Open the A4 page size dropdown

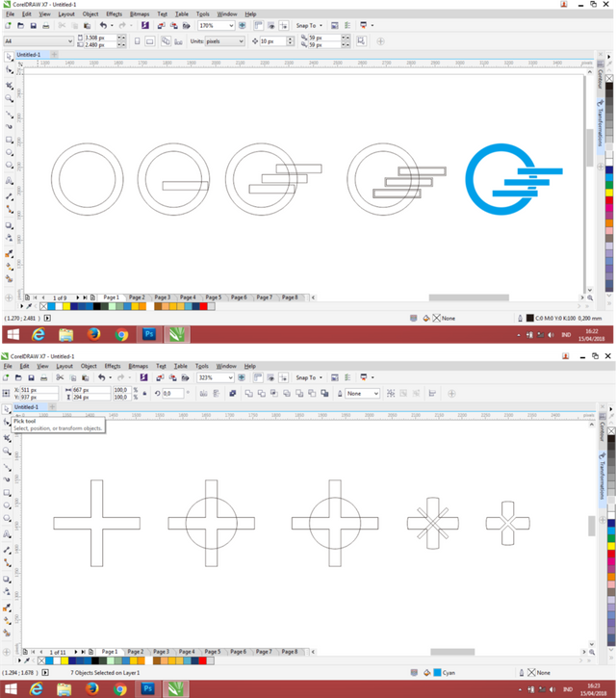(x=70, y=41)
